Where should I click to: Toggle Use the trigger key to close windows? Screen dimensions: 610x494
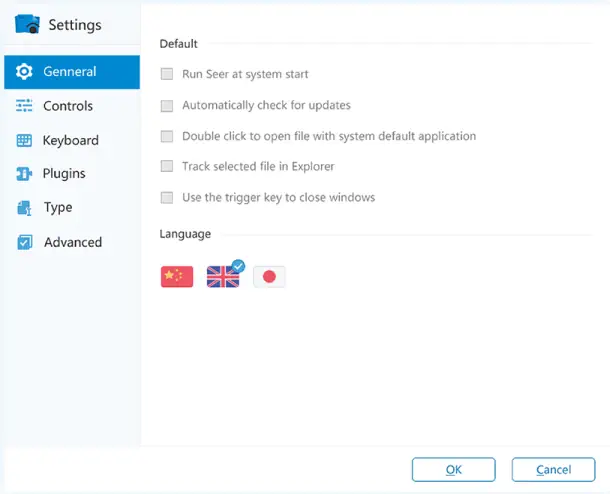[167, 197]
